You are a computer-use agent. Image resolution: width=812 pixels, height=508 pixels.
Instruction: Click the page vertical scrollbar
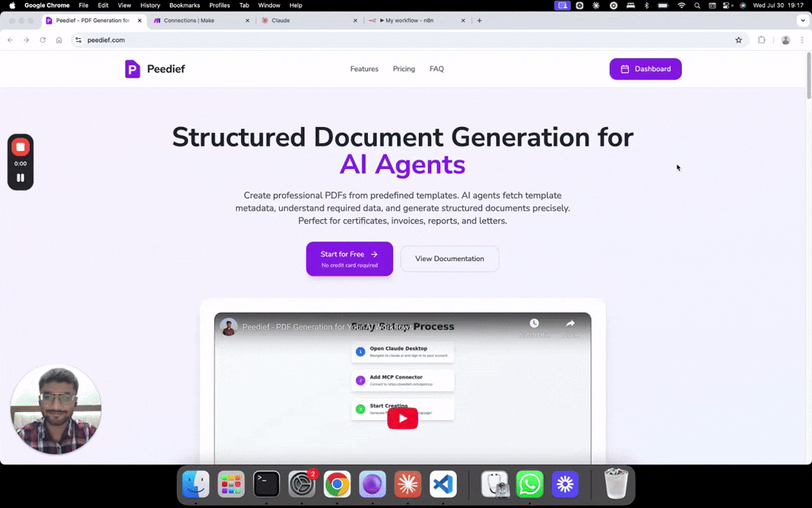pos(809,76)
